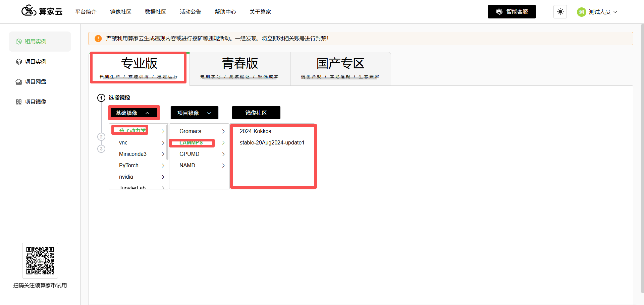Open the 测试人员 account dropdown
The width and height of the screenshot is (644, 305).
[597, 12]
